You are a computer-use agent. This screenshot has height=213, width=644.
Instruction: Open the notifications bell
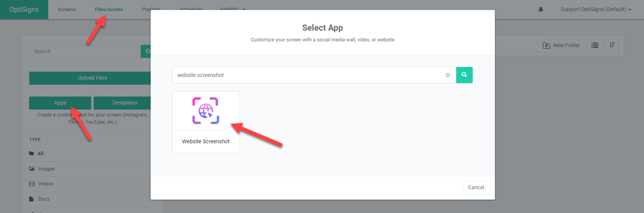tap(540, 9)
